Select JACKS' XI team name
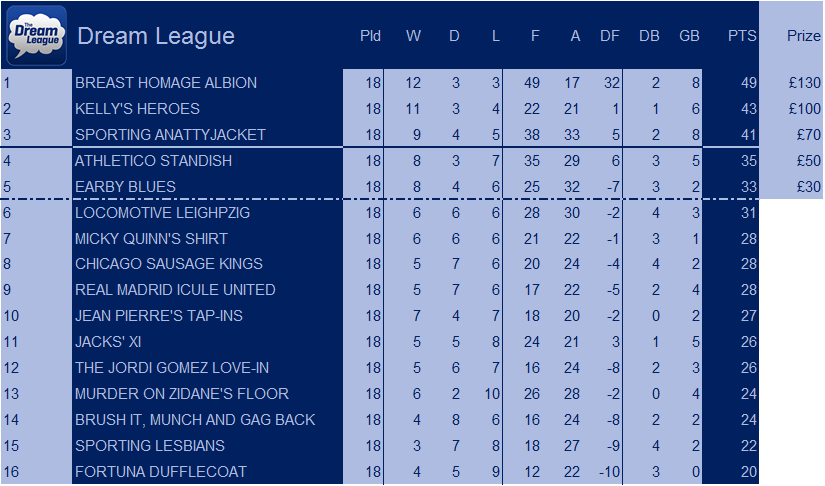This screenshot has height=486, width=825. tap(108, 342)
